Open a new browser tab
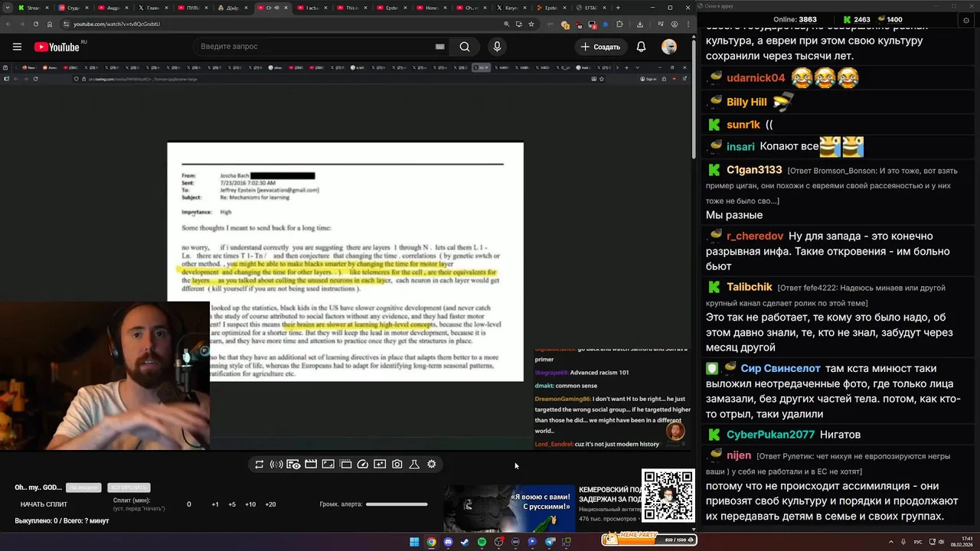Viewport: 980px width, 551px height. click(x=619, y=8)
